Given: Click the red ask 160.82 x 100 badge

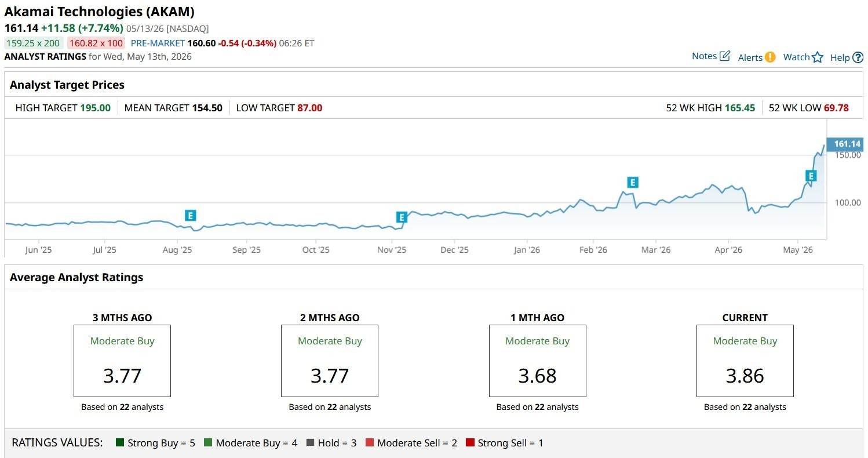Looking at the screenshot, I should (96, 43).
